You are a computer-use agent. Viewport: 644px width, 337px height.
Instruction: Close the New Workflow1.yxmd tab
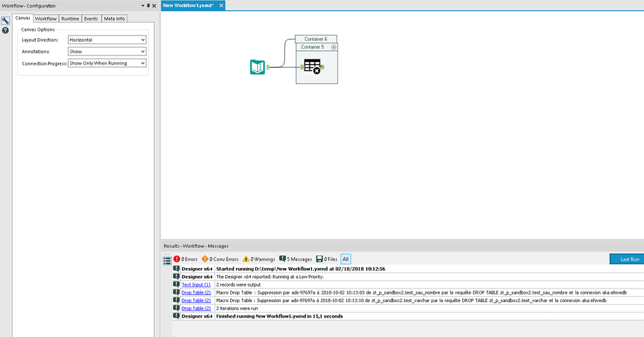click(221, 5)
